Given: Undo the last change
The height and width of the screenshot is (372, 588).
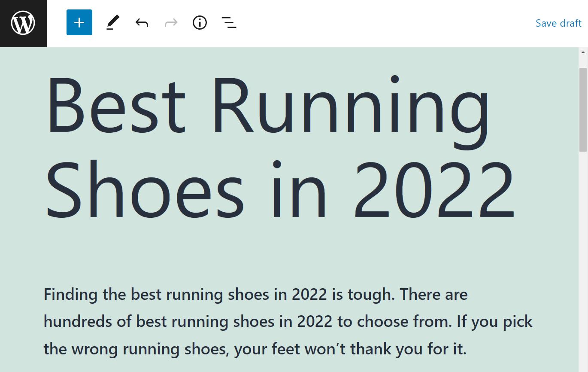Looking at the screenshot, I should pyautogui.click(x=142, y=23).
